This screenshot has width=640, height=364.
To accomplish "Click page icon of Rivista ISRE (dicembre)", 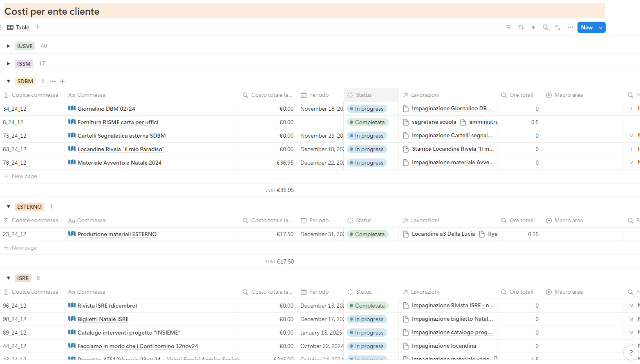I will (x=72, y=305).
